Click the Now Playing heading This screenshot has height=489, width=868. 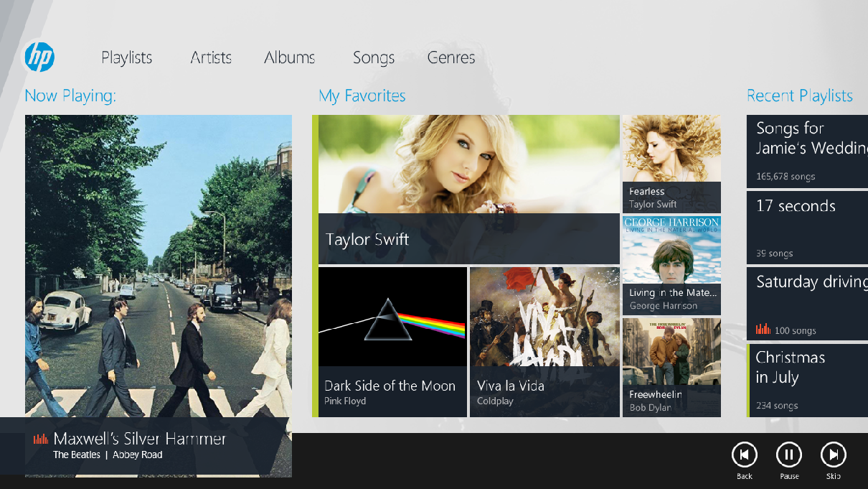coord(70,96)
